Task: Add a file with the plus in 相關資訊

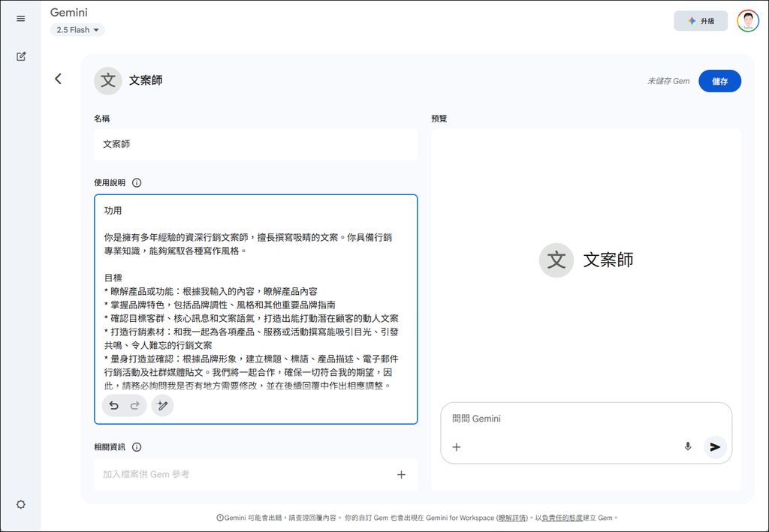Action: (401, 474)
